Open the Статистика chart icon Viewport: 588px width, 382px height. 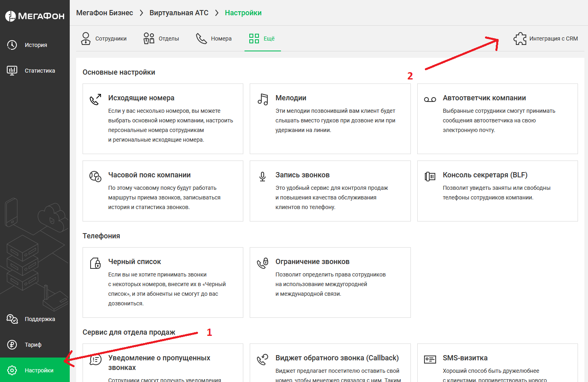point(12,71)
